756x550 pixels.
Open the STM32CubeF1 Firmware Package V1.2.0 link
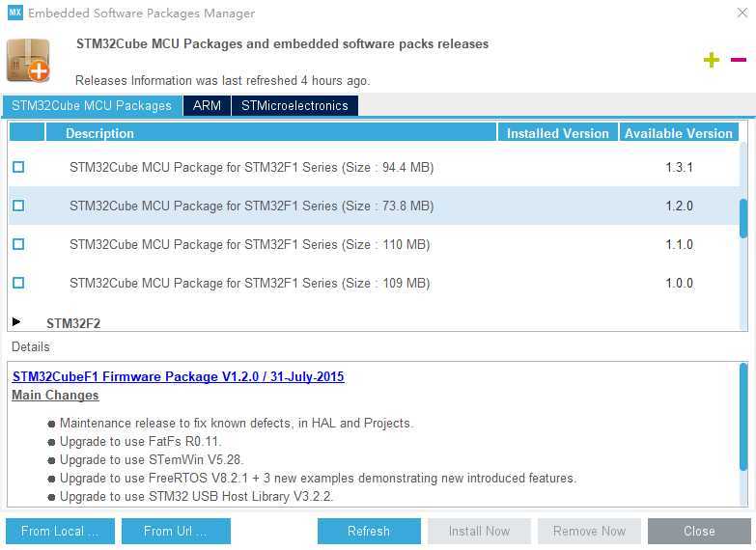click(179, 376)
